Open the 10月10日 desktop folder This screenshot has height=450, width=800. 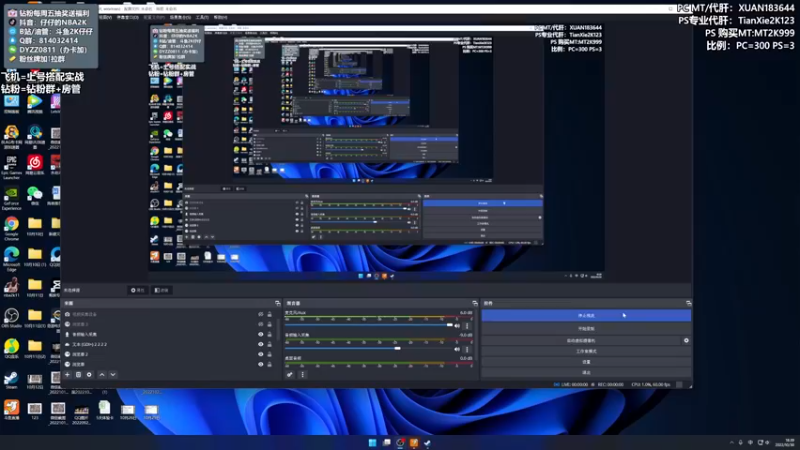[x=35, y=227]
